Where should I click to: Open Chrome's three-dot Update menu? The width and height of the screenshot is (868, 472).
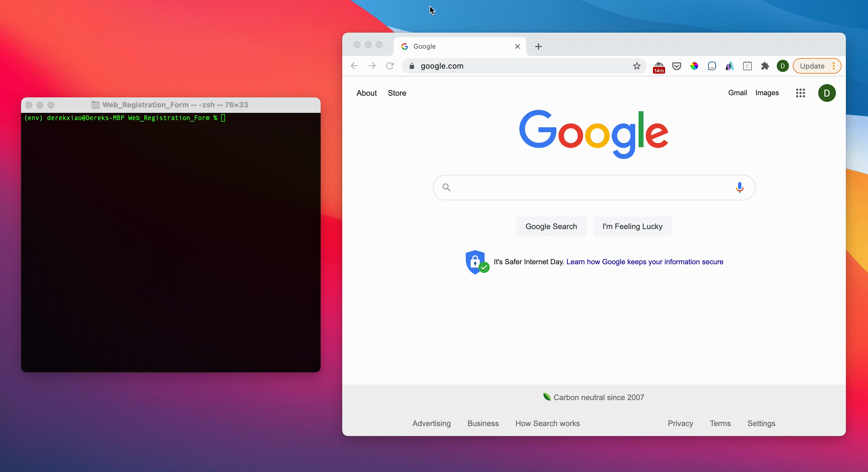pyautogui.click(x=834, y=66)
